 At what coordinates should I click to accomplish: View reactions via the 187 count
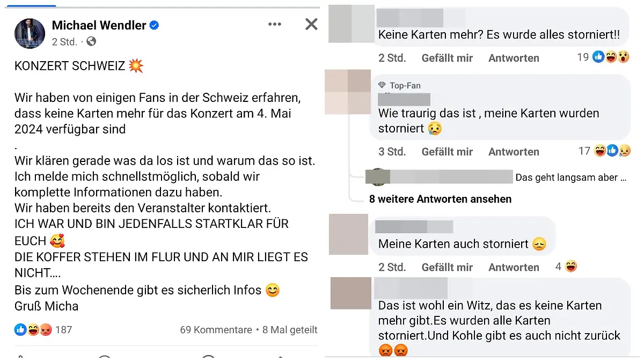pos(63,330)
